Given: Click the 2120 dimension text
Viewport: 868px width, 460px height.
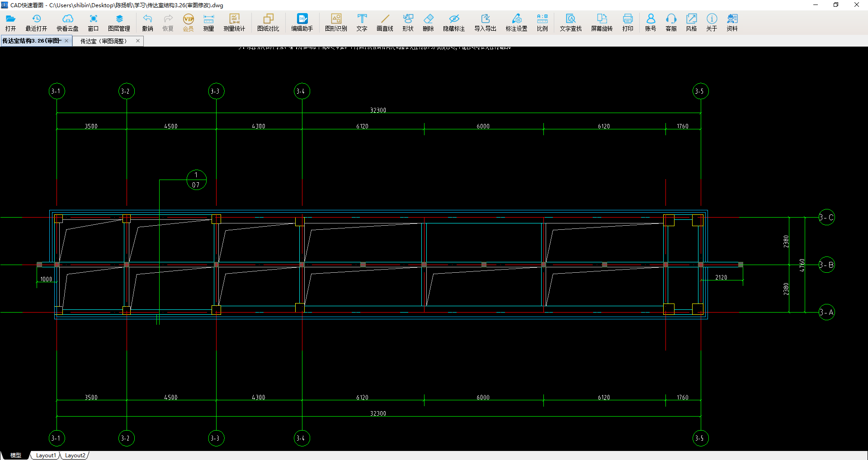Looking at the screenshot, I should click(x=721, y=277).
